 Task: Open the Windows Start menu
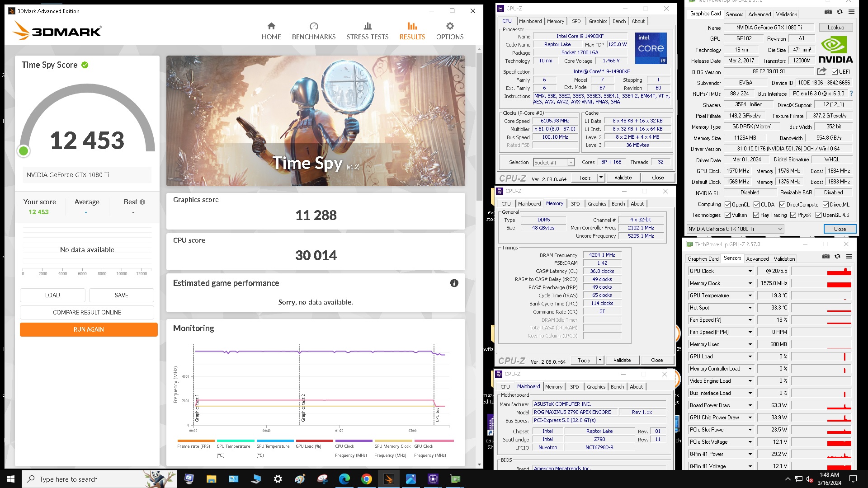click(11, 479)
